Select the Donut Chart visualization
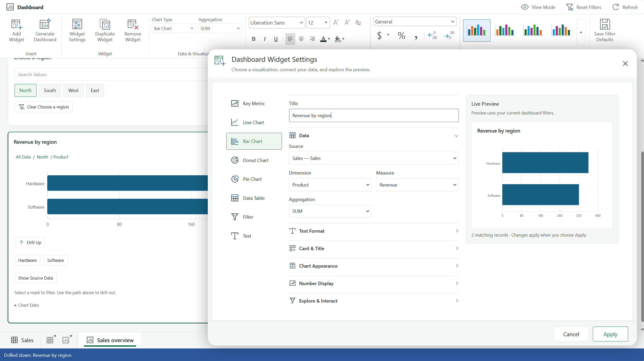644x361 pixels. pos(254,160)
